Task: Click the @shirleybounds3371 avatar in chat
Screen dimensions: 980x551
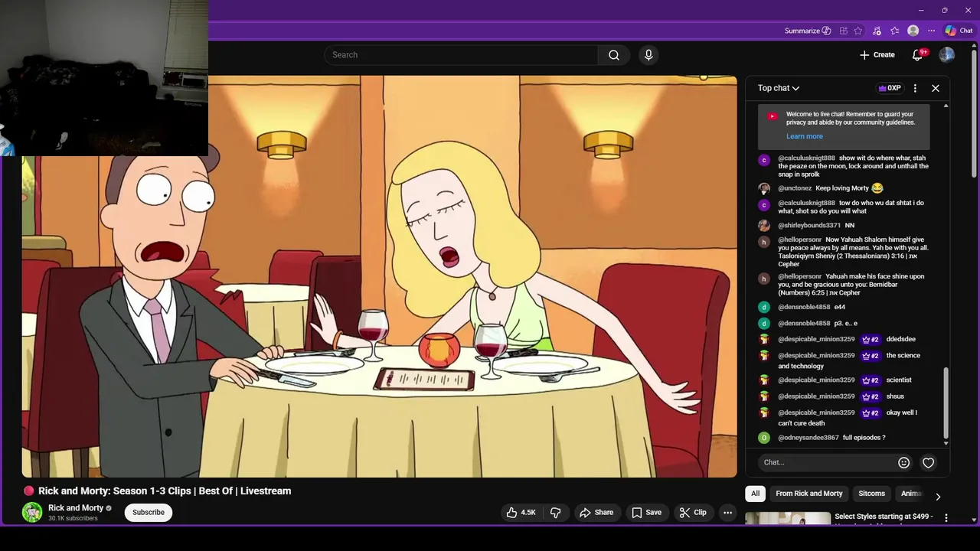Action: 763,226
